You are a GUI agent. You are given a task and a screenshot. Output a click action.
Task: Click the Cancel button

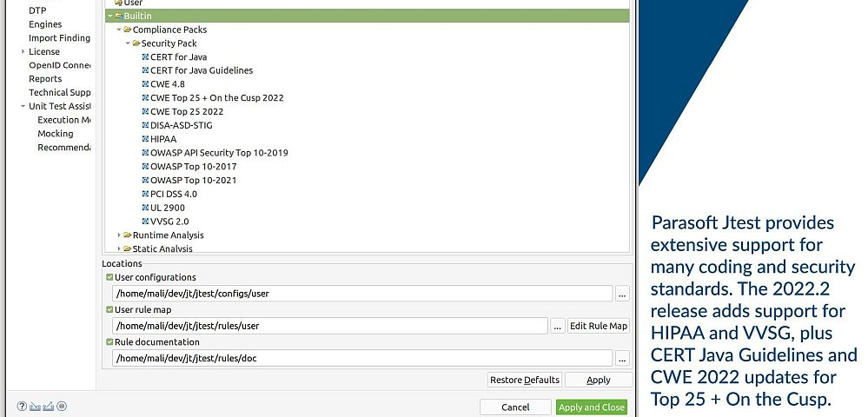pyautogui.click(x=515, y=407)
